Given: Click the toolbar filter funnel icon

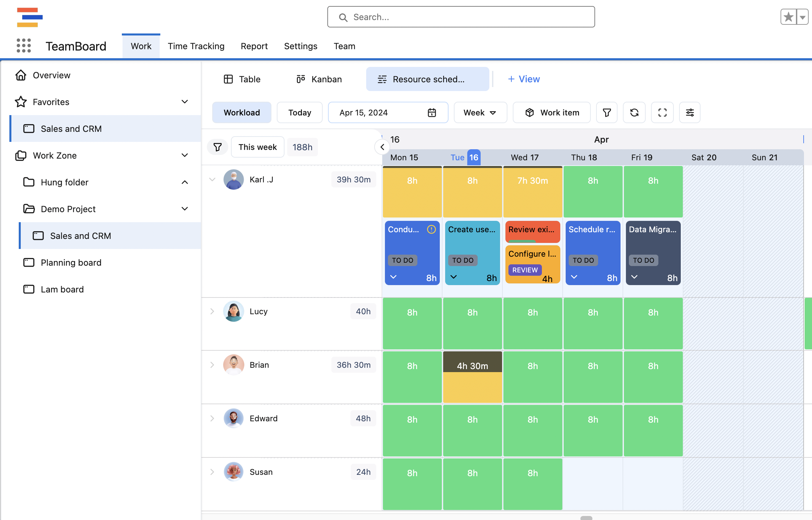Looking at the screenshot, I should coord(606,112).
